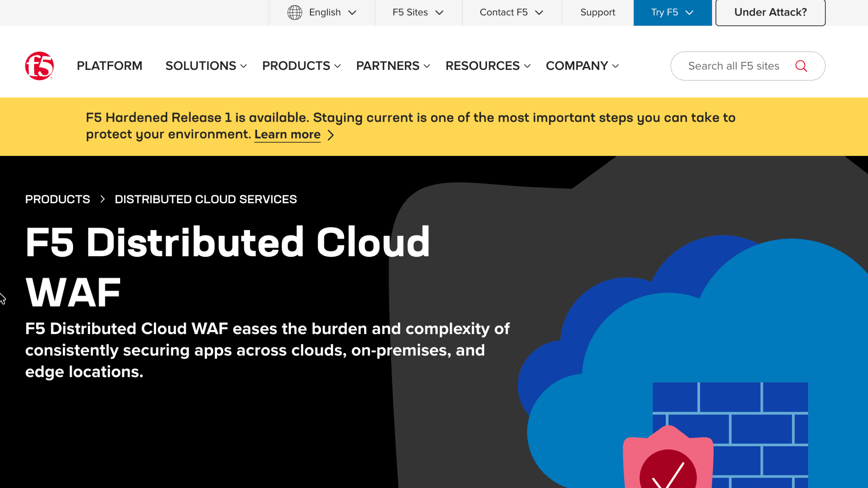Image resolution: width=868 pixels, height=488 pixels.
Task: Click the cloud firewall illustration
Action: [x=694, y=361]
